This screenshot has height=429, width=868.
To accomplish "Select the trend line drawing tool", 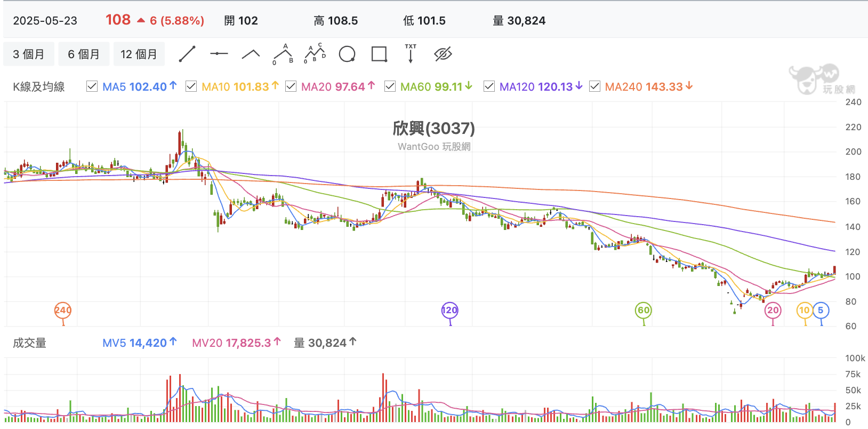I will click(187, 54).
